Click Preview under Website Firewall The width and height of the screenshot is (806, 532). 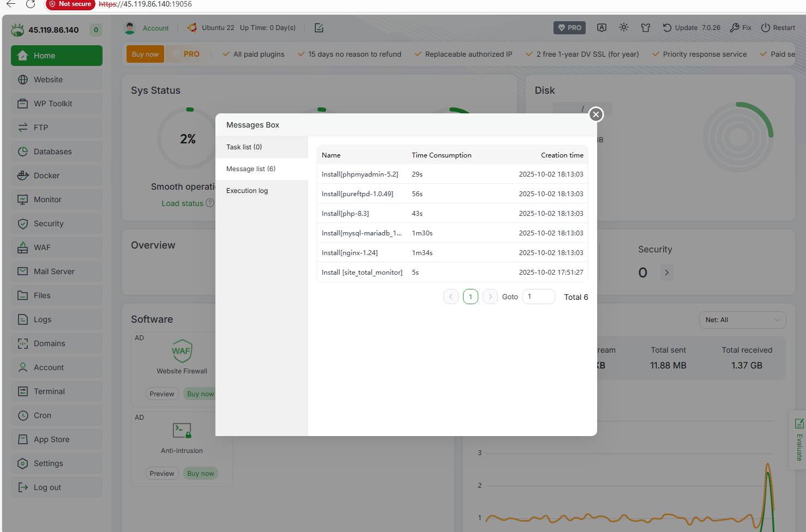click(x=162, y=394)
